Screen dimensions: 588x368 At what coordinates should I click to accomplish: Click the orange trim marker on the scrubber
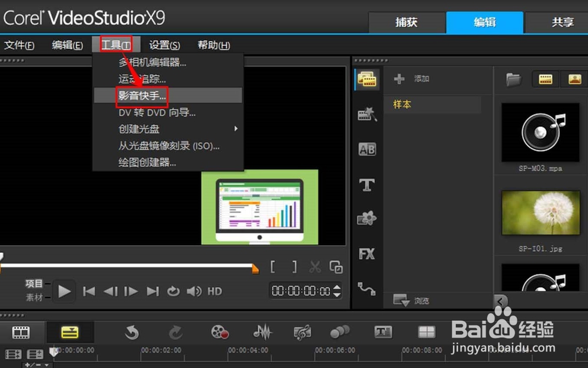[255, 269]
